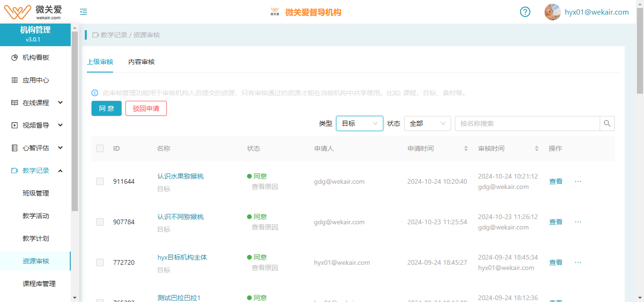644x302 pixels.
Task: Click the 应用中心 grid icon
Action: 15,80
